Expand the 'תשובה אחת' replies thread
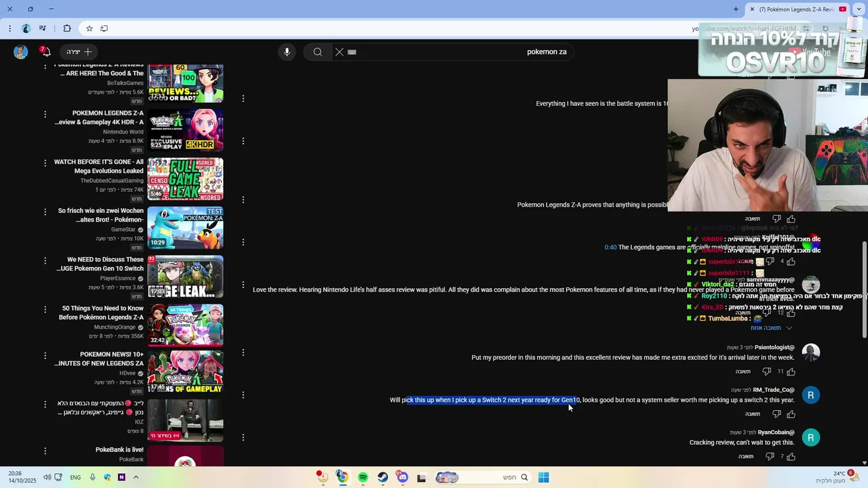The height and width of the screenshot is (488, 868). tap(771, 328)
